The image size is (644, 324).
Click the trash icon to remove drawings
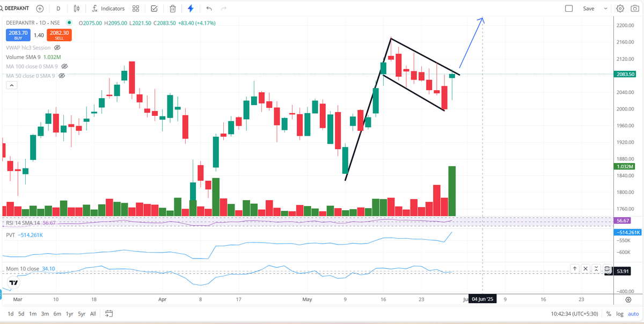tap(173, 9)
